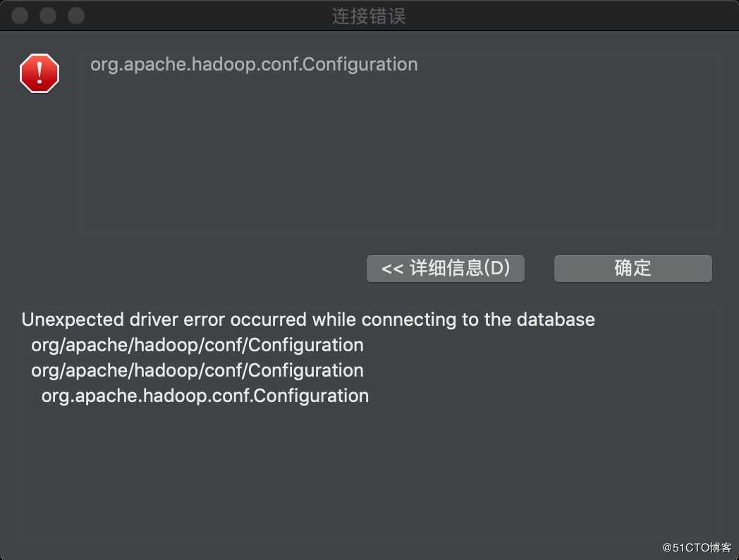This screenshot has height=560, width=739.
Task: Close the 连接错误 dialog window
Action: 20,16
